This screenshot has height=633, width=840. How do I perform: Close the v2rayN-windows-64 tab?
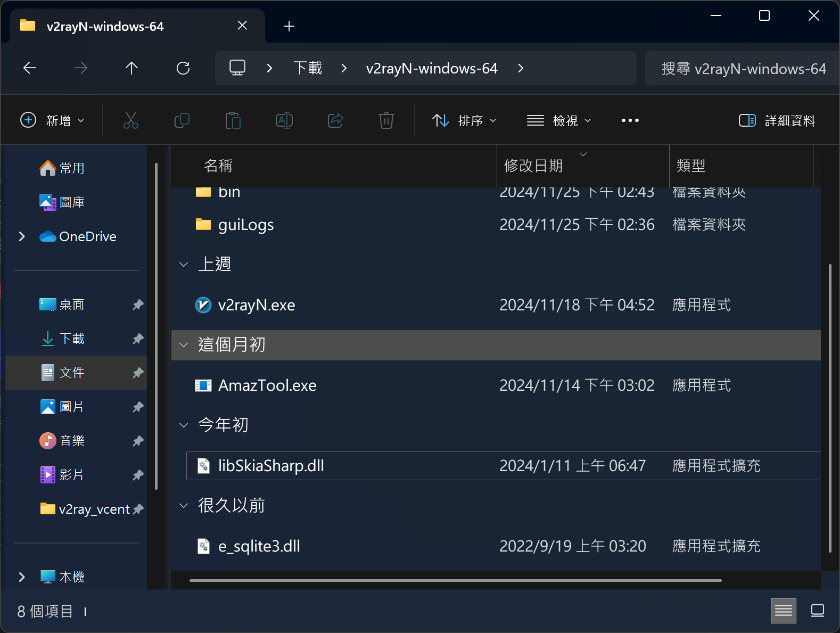242,26
